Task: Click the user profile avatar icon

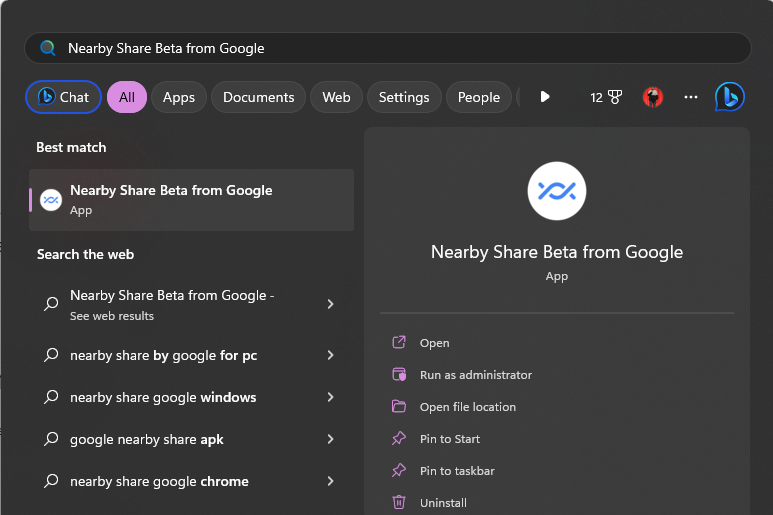Action: pos(653,97)
